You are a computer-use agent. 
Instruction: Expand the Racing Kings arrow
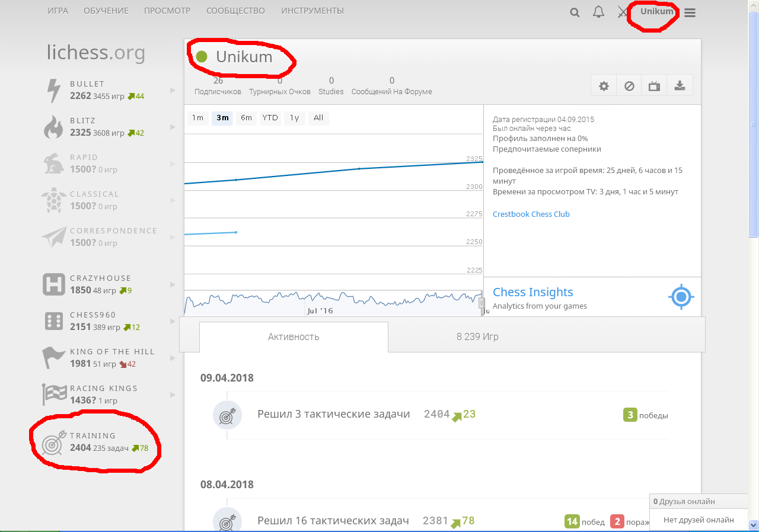pyautogui.click(x=173, y=395)
